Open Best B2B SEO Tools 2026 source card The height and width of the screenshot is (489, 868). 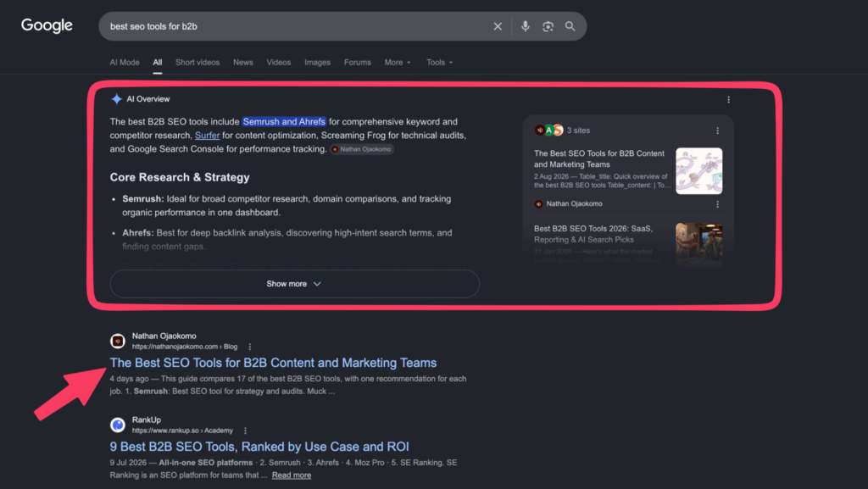click(x=593, y=234)
